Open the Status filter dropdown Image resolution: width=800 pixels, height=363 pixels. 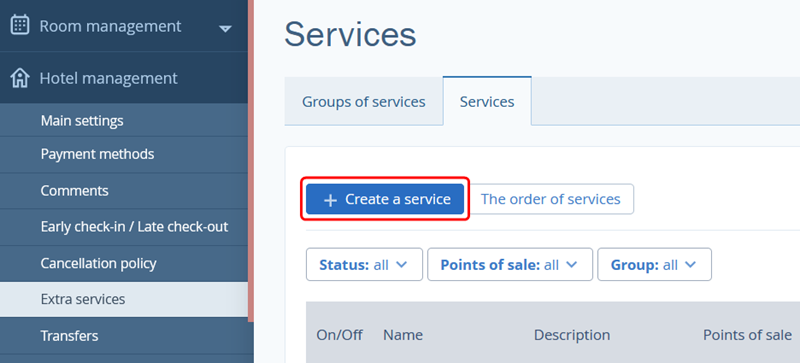(x=364, y=264)
